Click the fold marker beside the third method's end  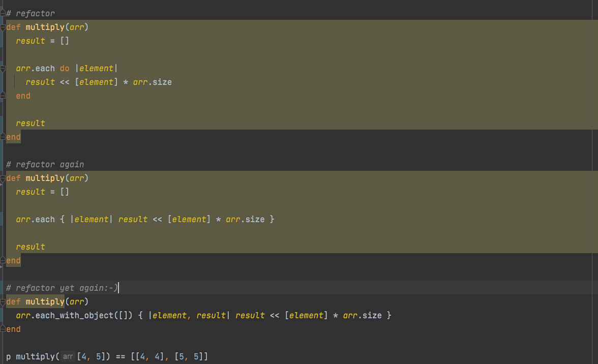(2, 329)
